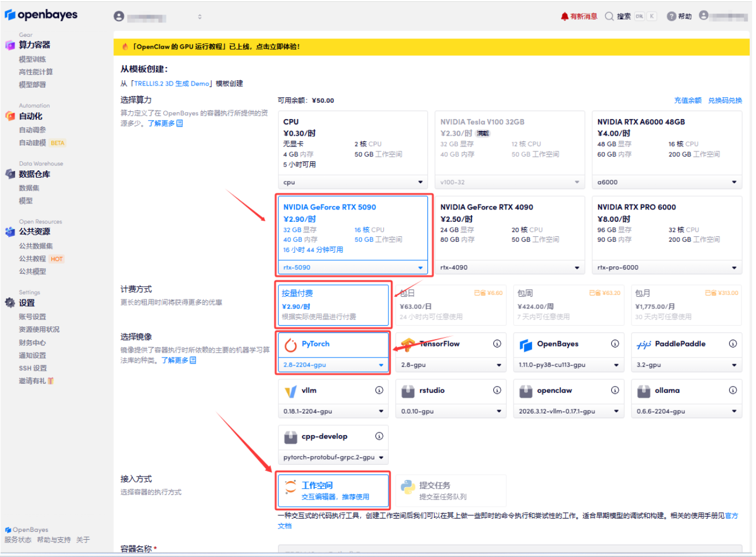The image size is (756, 557).
Task: Open the rtx-5090 version dropdown
Action: tap(353, 268)
